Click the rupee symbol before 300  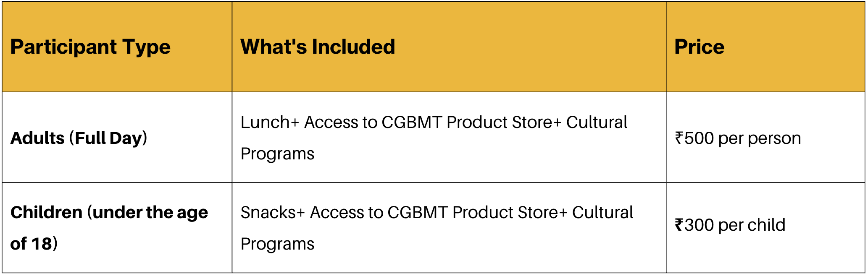click(679, 225)
